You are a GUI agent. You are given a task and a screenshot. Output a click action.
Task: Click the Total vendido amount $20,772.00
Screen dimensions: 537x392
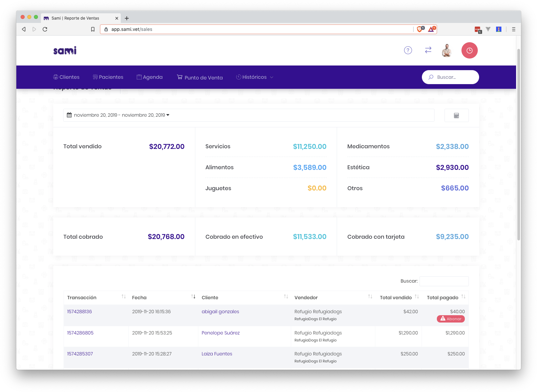(167, 147)
